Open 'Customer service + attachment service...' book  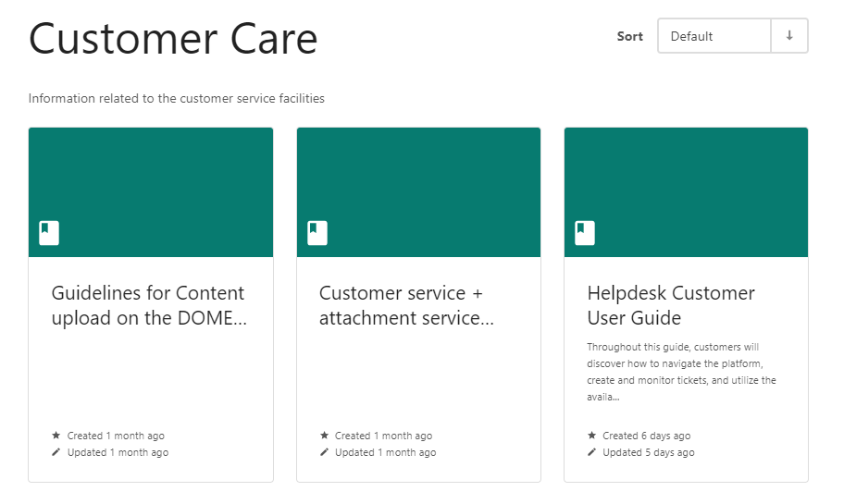click(x=406, y=305)
